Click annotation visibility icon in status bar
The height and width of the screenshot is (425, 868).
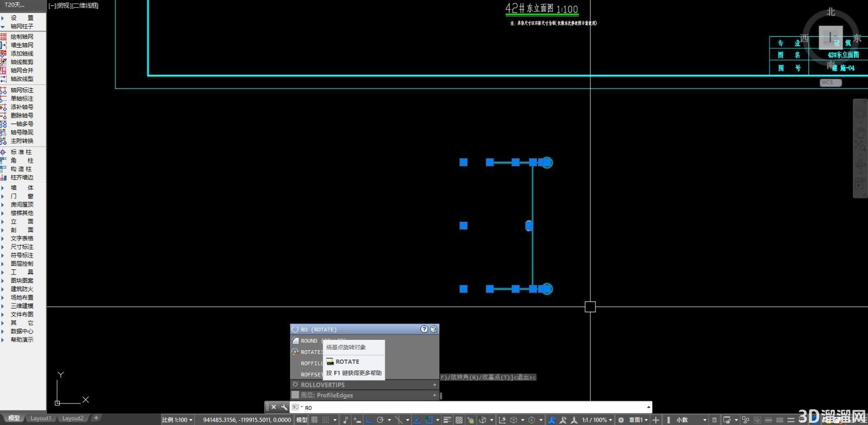pos(552,420)
